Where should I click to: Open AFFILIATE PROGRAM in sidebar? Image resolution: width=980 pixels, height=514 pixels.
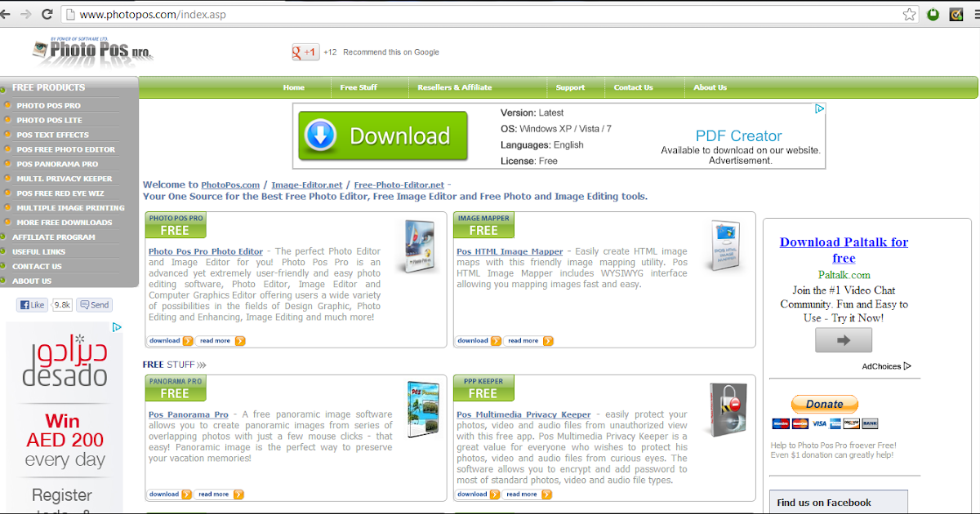[54, 237]
